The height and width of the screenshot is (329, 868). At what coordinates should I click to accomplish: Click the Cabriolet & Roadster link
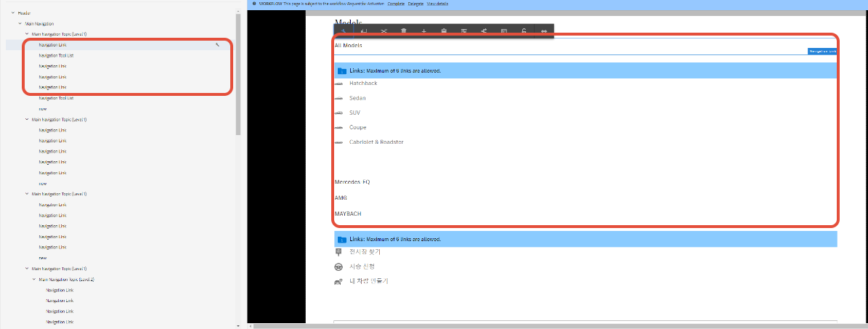coord(376,142)
